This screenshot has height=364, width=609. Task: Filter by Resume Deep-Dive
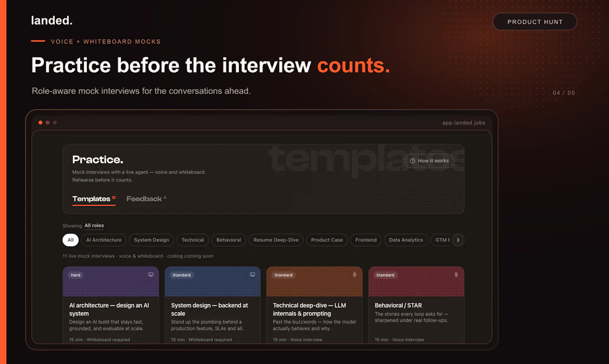click(x=276, y=240)
